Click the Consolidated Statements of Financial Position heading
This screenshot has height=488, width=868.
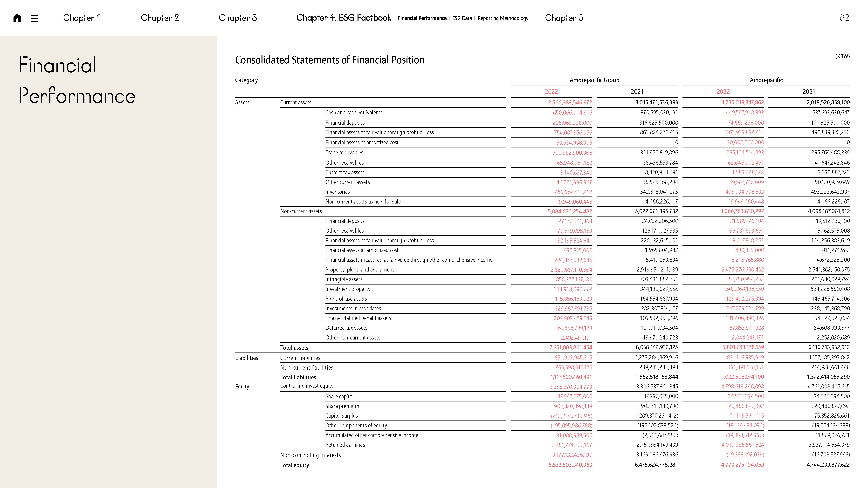coord(330,60)
